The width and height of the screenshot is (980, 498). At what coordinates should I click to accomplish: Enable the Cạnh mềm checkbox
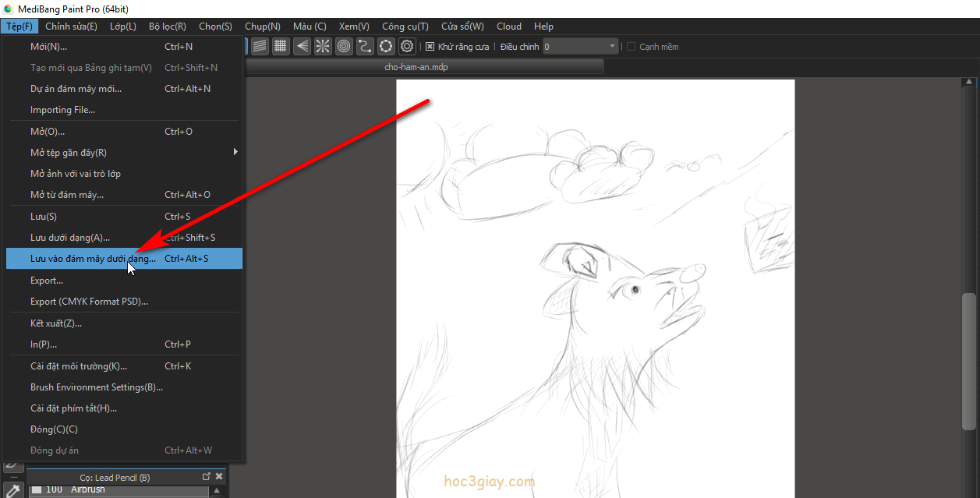[631, 47]
